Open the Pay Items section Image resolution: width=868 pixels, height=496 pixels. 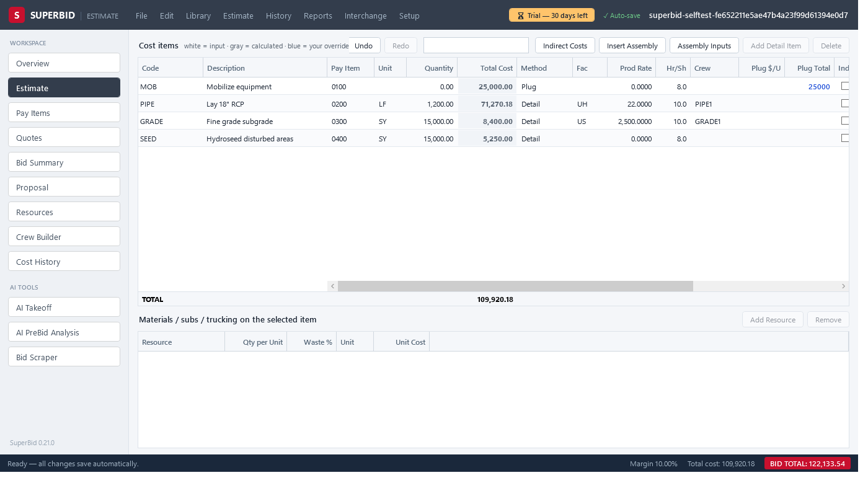[x=64, y=113]
